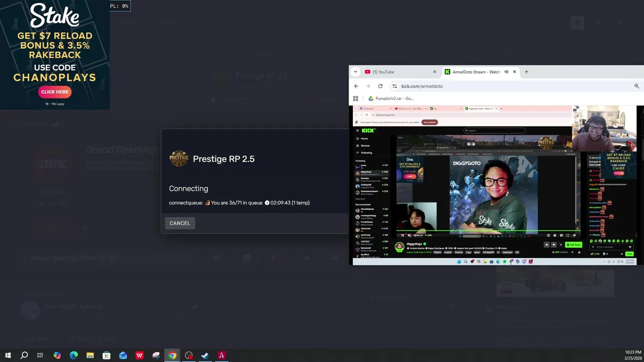This screenshot has height=362, width=644.
Task: Reload the kick.com page
Action: pyautogui.click(x=380, y=86)
